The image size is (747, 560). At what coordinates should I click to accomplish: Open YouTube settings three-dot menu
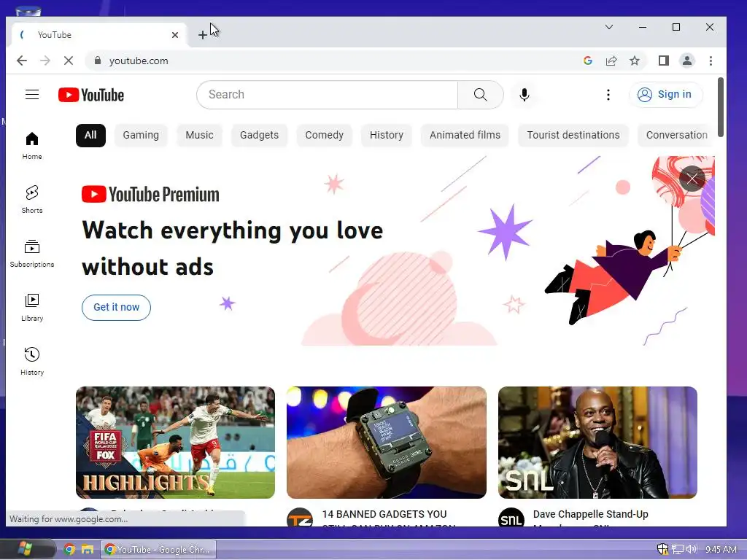tap(608, 95)
